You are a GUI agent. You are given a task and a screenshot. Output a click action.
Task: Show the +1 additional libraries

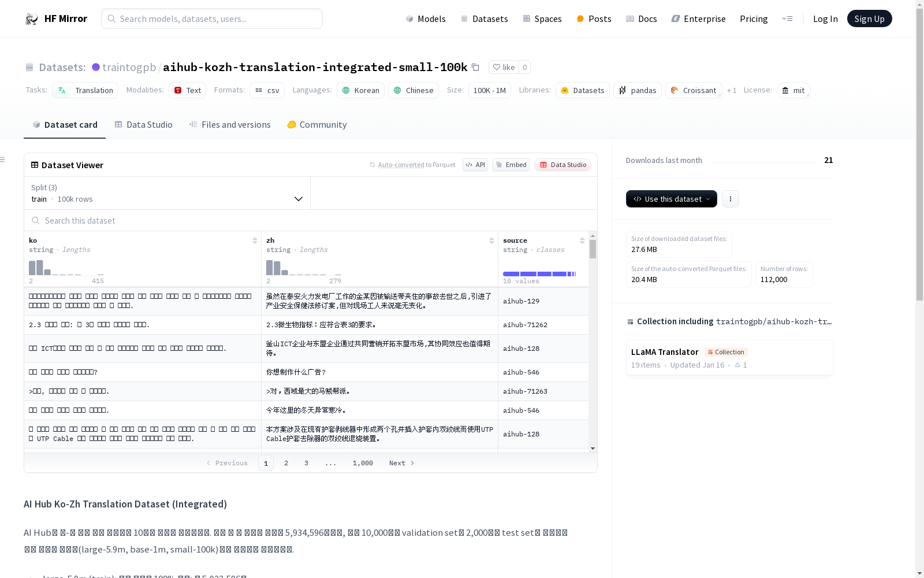tap(732, 90)
